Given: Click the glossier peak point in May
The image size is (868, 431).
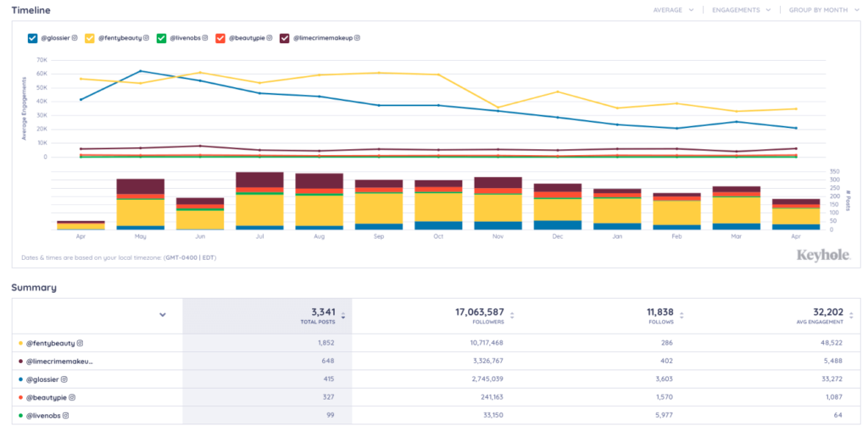Looking at the screenshot, I should coord(141,71).
